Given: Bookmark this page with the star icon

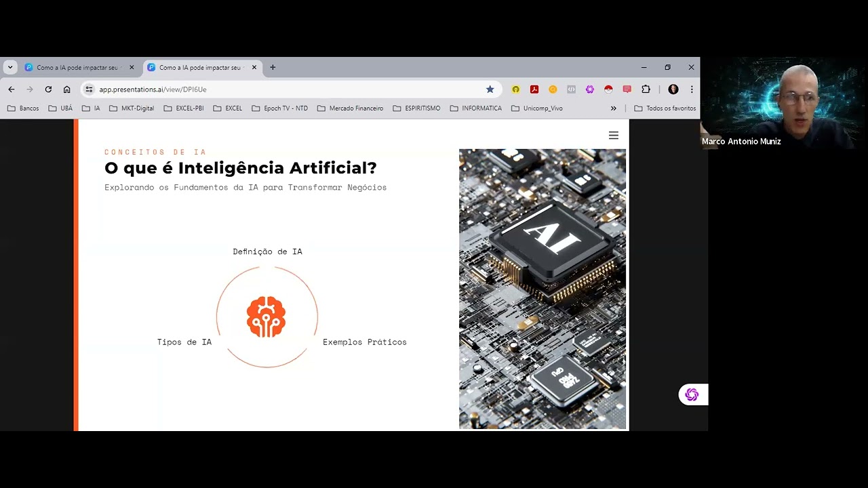Looking at the screenshot, I should click(x=490, y=89).
